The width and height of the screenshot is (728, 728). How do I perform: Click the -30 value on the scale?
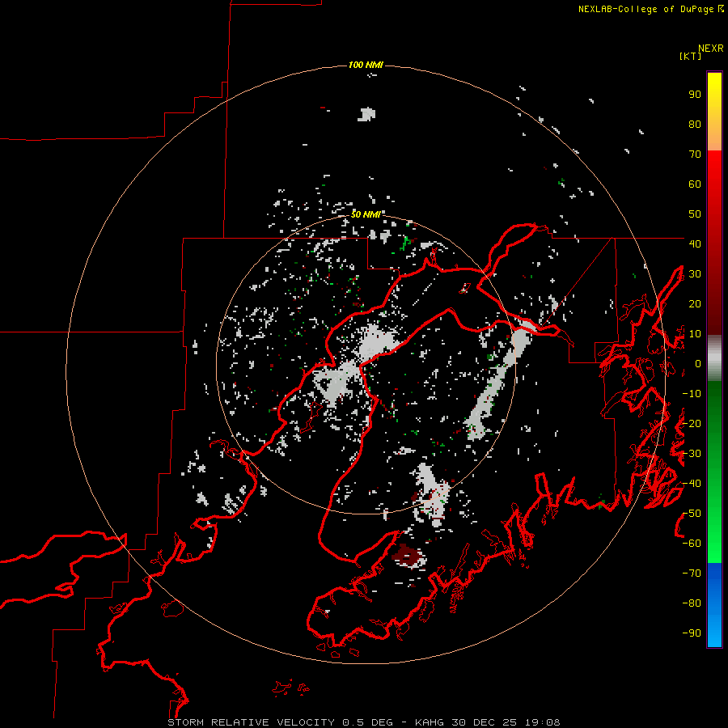[692, 454]
